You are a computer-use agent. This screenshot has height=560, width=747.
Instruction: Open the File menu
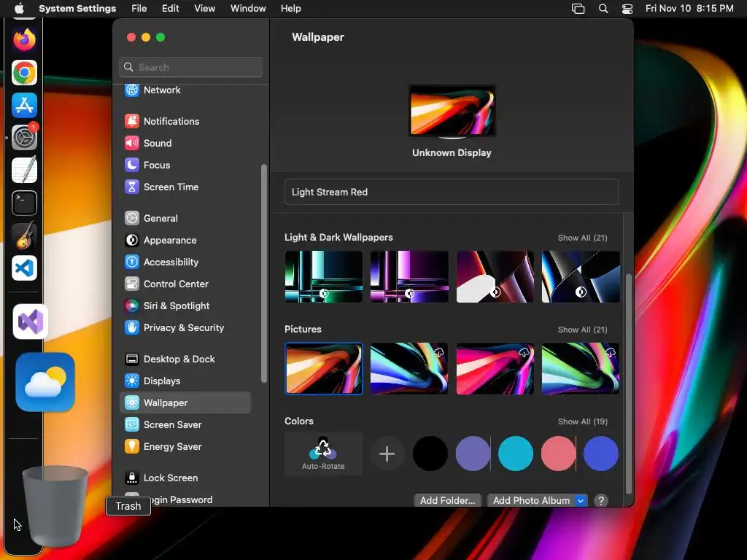(x=139, y=8)
